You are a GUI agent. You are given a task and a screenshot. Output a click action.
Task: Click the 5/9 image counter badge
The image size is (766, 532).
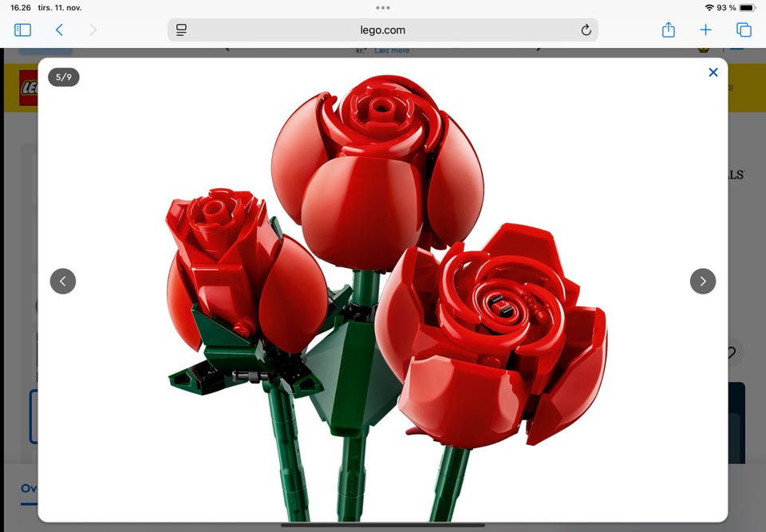tap(64, 77)
